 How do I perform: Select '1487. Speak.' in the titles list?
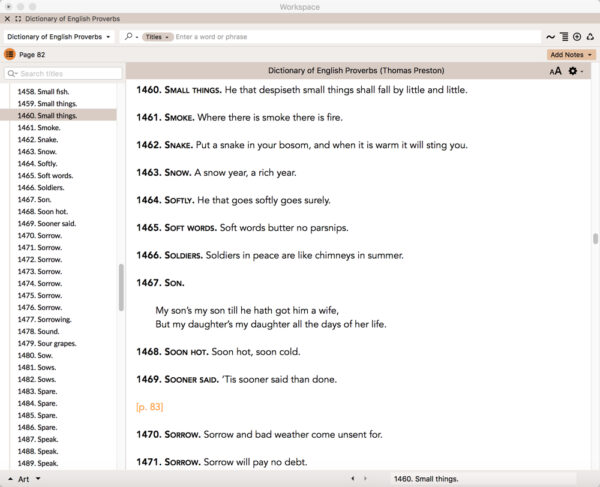[38, 439]
